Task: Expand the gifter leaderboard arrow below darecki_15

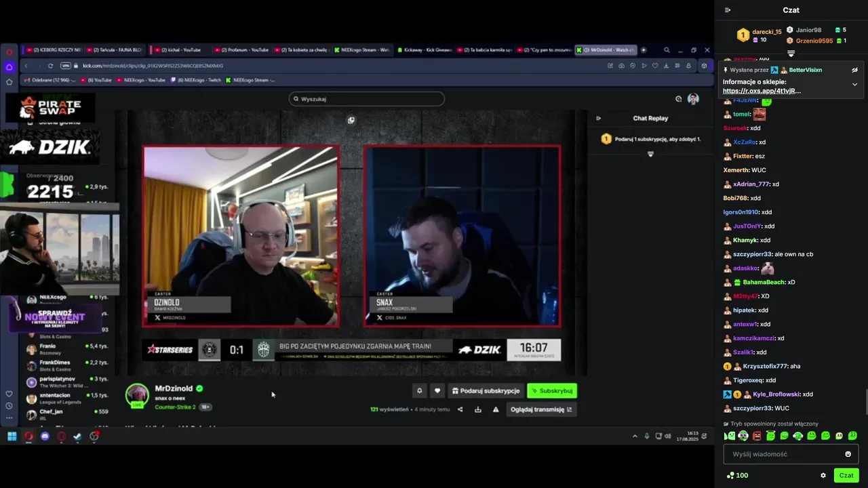Action: point(791,54)
